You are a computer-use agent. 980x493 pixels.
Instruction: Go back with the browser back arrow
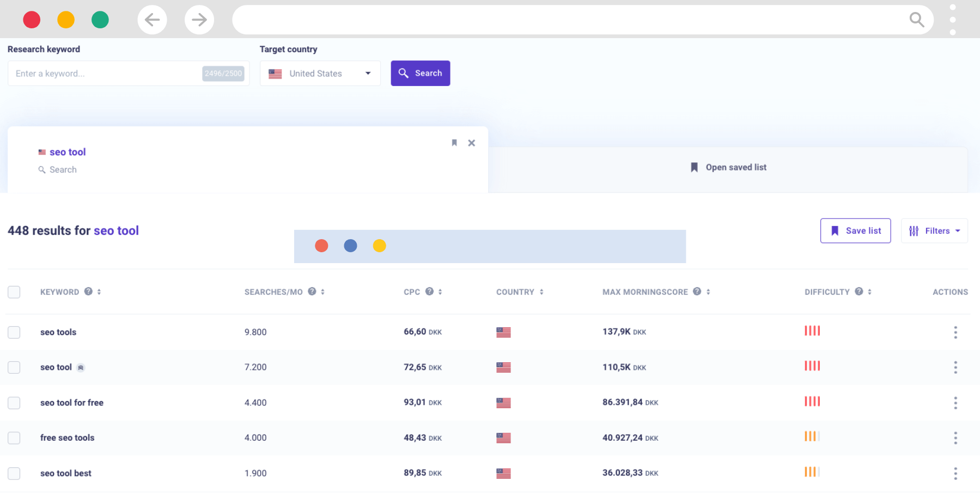[152, 20]
